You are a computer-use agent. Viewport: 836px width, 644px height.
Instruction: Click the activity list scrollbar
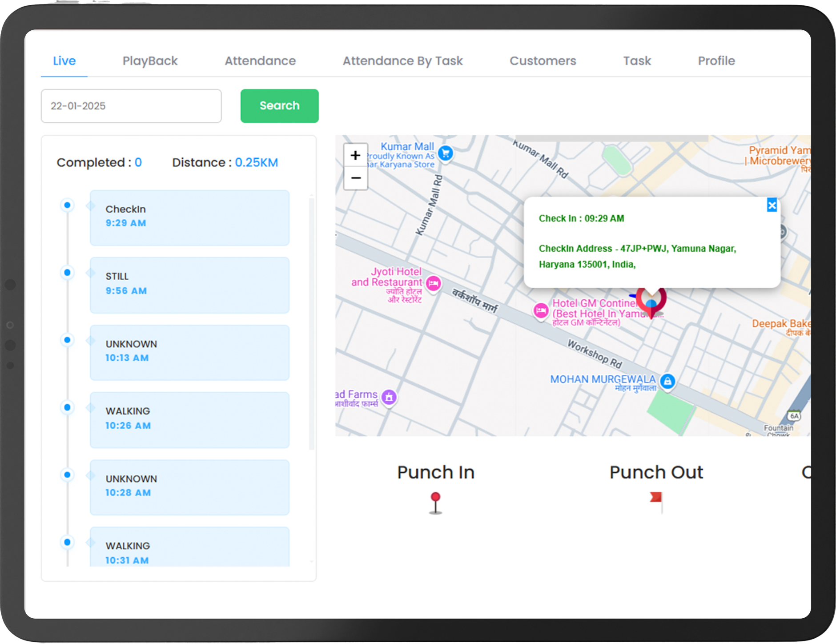[312, 324]
